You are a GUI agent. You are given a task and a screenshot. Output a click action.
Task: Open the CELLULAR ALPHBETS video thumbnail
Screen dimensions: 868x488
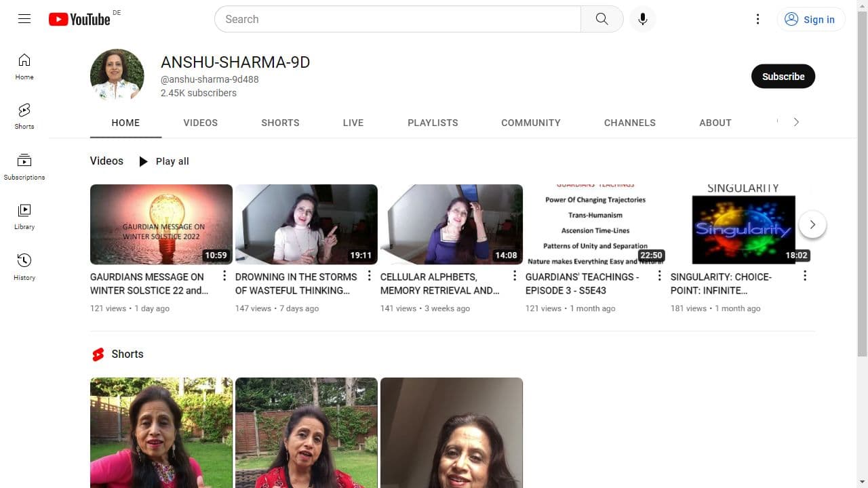pos(452,224)
